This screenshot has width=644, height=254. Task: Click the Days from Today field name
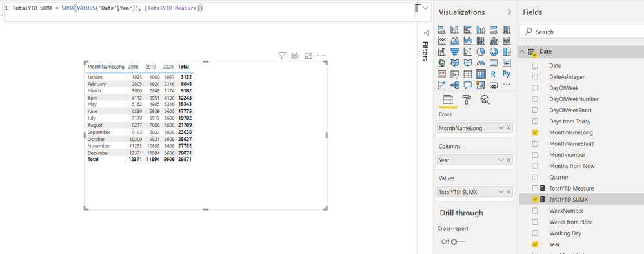click(570, 122)
